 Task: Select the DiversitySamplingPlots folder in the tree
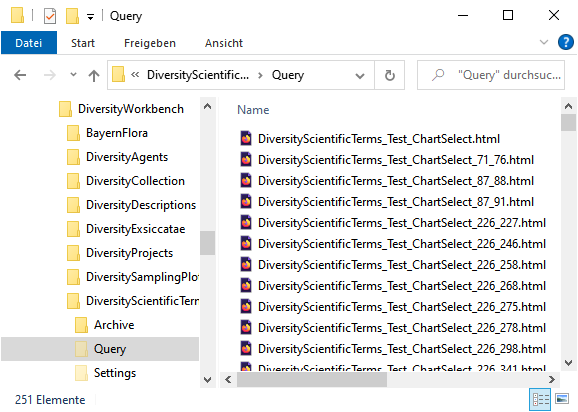pyautogui.click(x=142, y=277)
